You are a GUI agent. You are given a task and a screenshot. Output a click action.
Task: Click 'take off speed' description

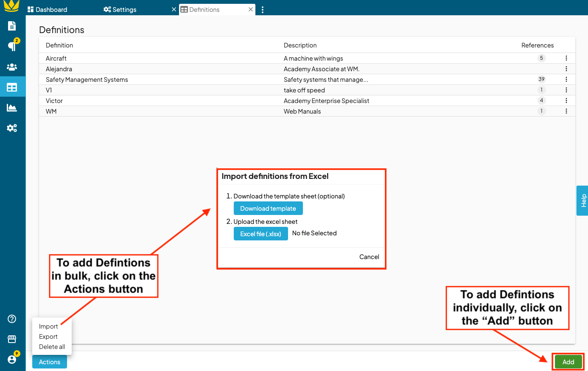(x=304, y=90)
